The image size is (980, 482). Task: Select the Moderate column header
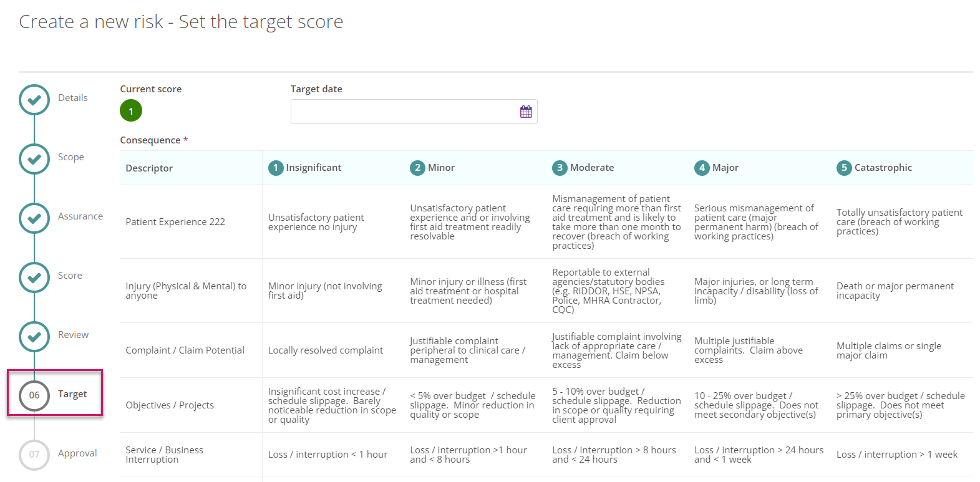point(592,168)
